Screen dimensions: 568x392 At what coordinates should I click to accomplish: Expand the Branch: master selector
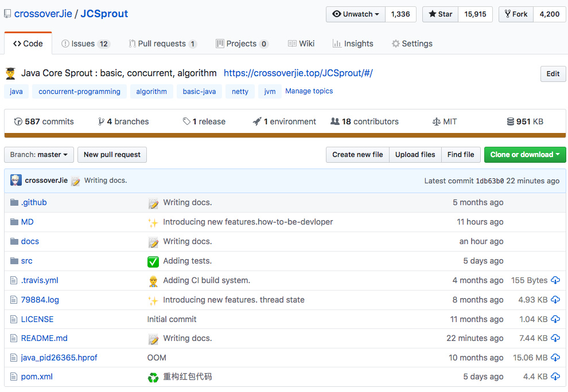38,155
